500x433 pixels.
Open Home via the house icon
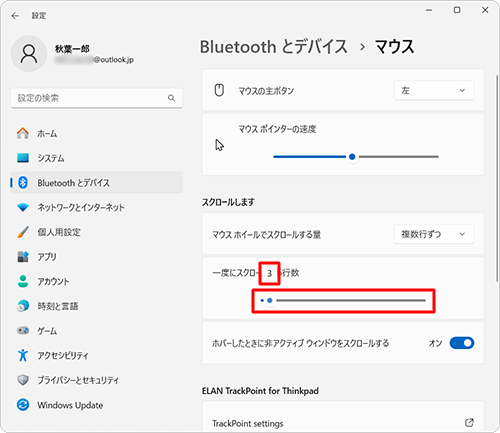(x=23, y=133)
